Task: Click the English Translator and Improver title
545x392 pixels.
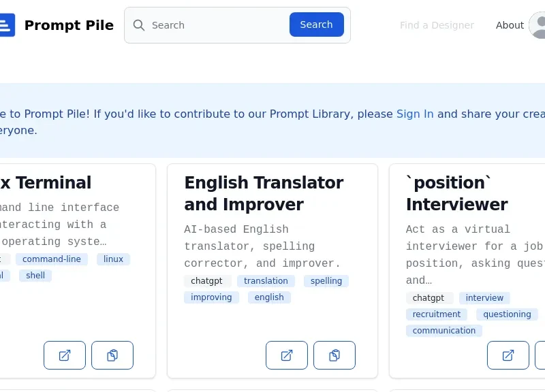Action: click(264, 193)
